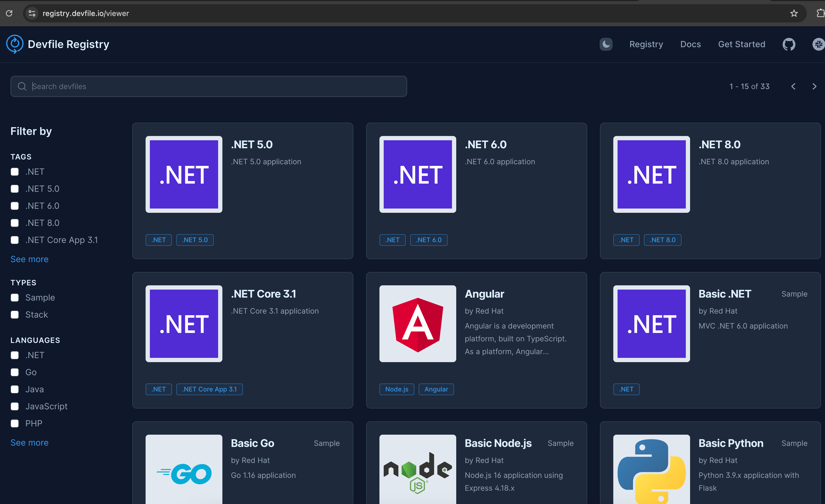Click the .NET 6.0 card title
This screenshot has height=504, width=825.
point(486,145)
